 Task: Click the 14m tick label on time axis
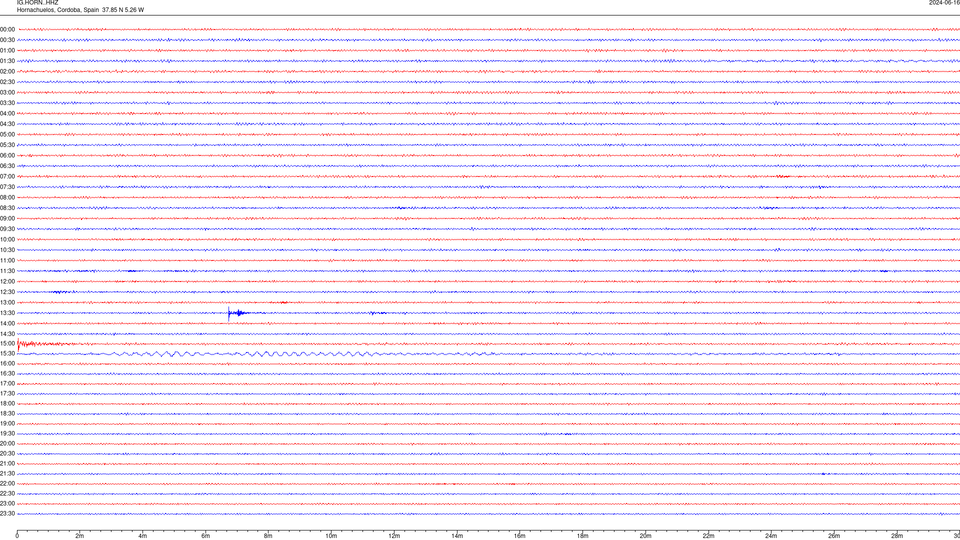pos(457,536)
